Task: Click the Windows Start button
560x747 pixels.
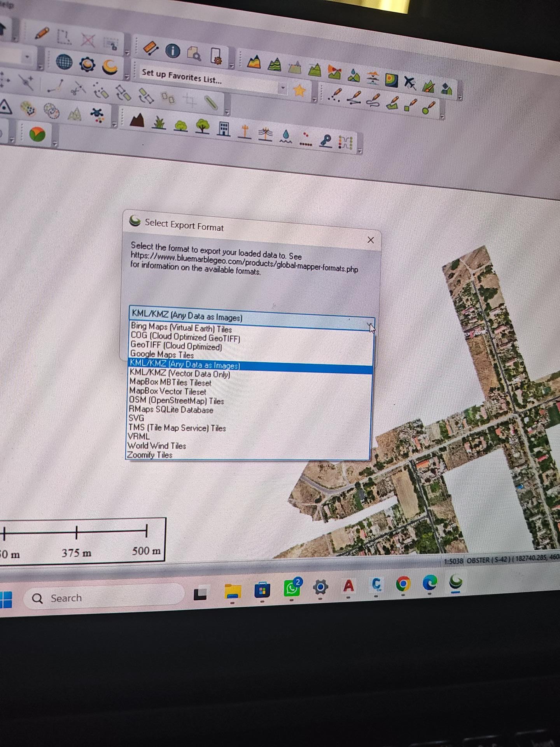Action: point(6,599)
